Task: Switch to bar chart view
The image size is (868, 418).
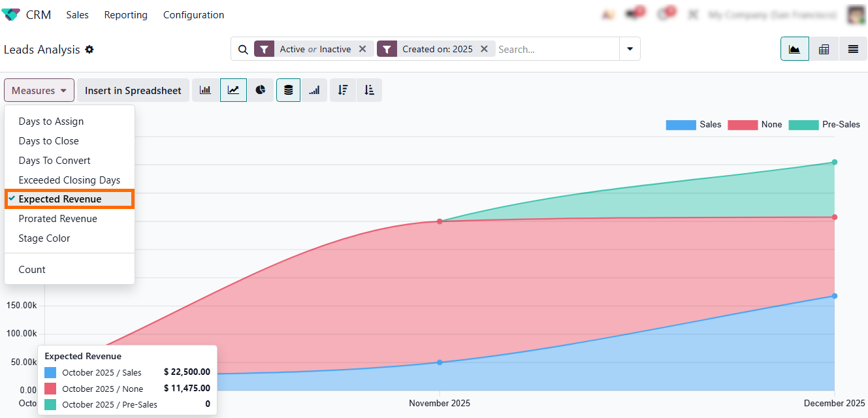Action: pyautogui.click(x=205, y=90)
